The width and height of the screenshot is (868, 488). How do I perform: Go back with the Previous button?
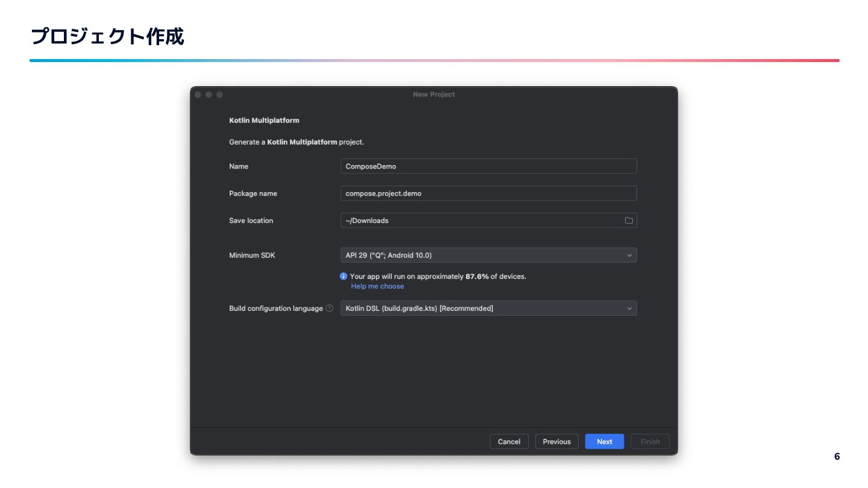(x=556, y=442)
